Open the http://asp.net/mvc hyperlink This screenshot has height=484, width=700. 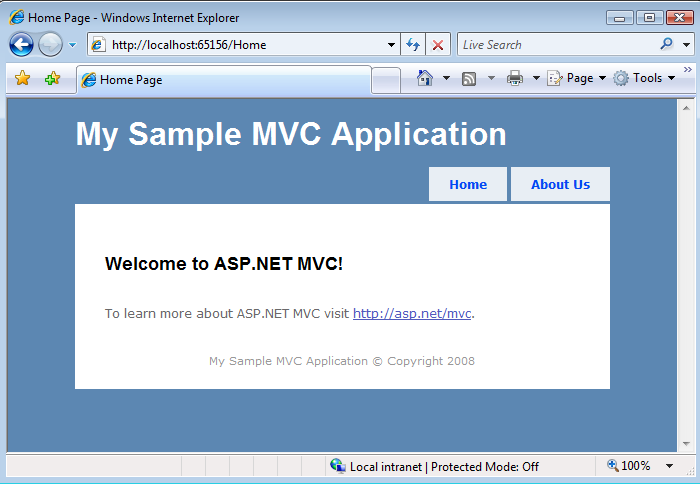tap(412, 313)
